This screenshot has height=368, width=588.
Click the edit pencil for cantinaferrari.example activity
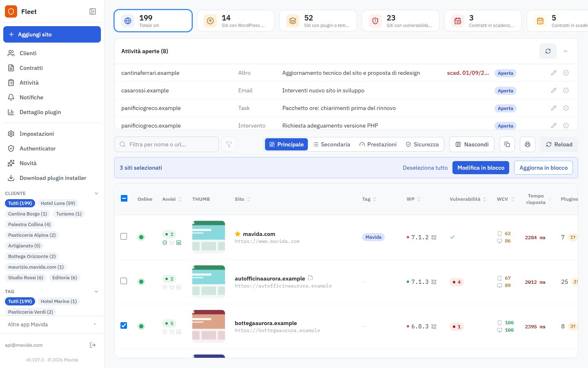[554, 73]
